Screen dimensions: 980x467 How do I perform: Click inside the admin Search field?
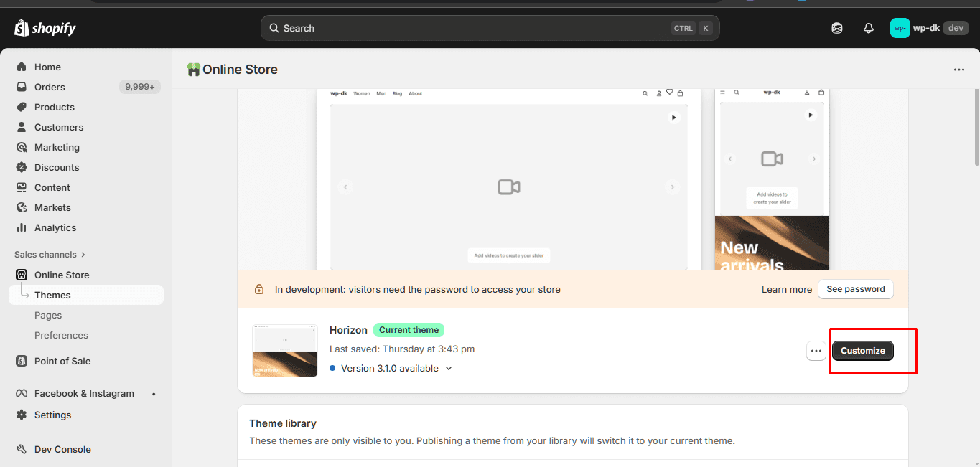tap(490, 27)
